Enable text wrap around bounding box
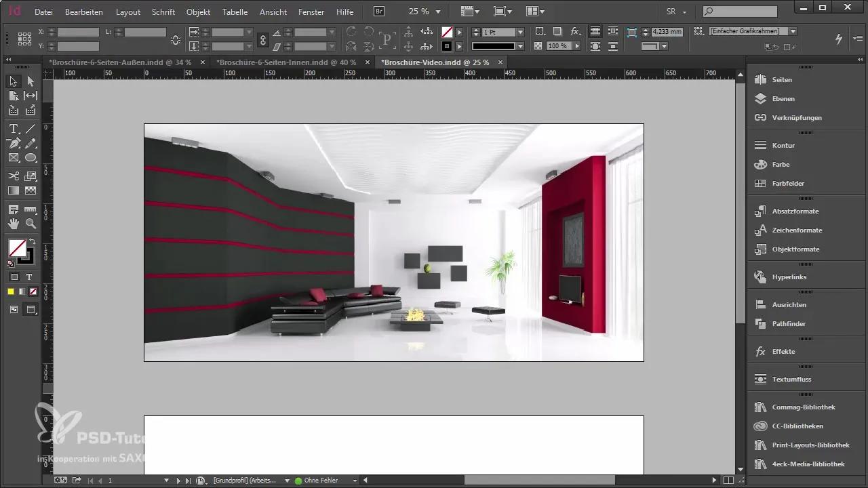The height and width of the screenshot is (488, 868). coord(612,32)
